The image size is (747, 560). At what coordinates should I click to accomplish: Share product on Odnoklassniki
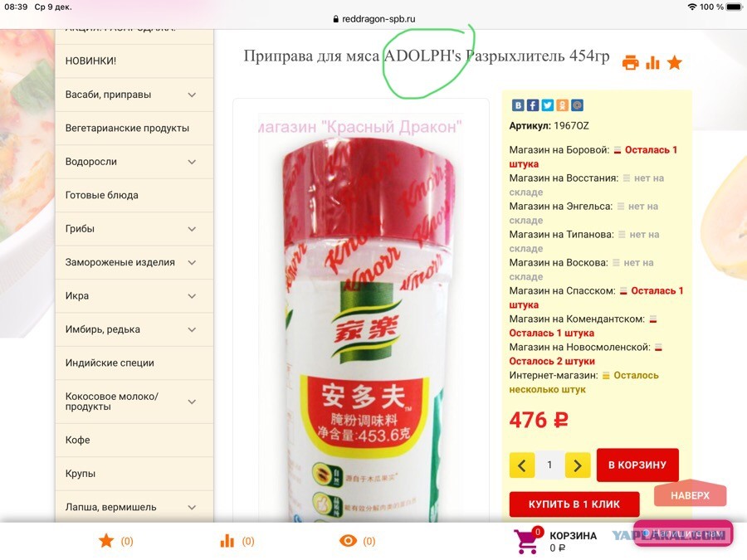pyautogui.click(x=562, y=105)
